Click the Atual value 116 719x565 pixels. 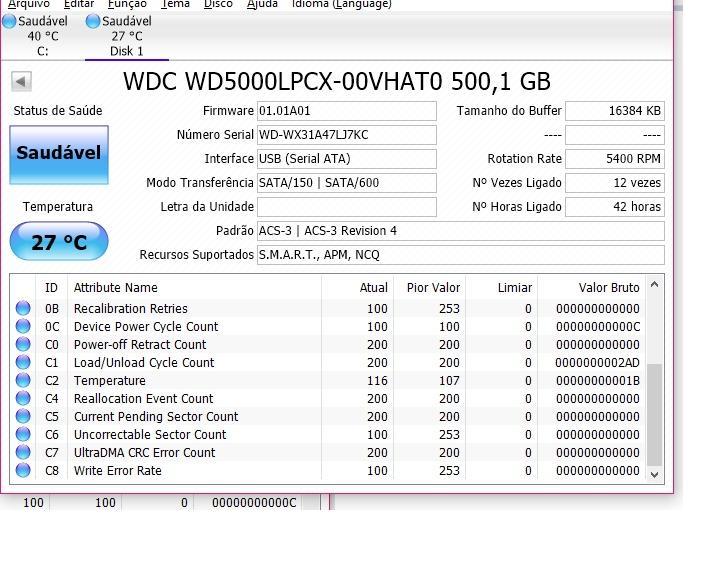[377, 381]
